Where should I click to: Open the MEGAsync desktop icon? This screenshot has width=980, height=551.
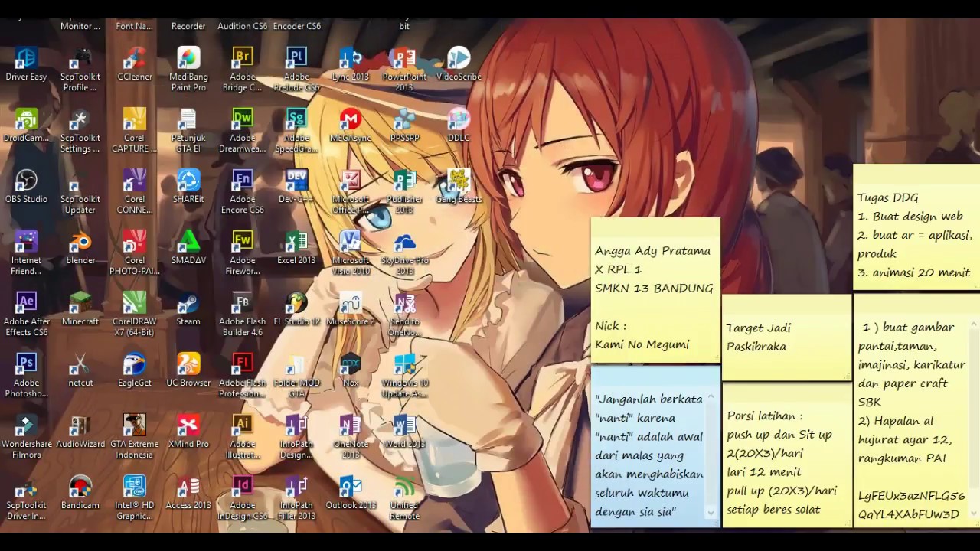(351, 126)
